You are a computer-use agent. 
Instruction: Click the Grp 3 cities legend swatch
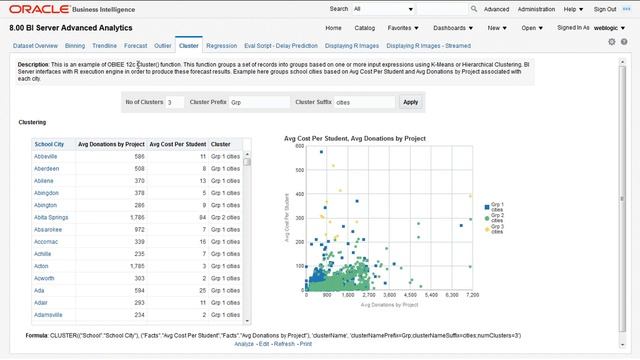[487, 229]
